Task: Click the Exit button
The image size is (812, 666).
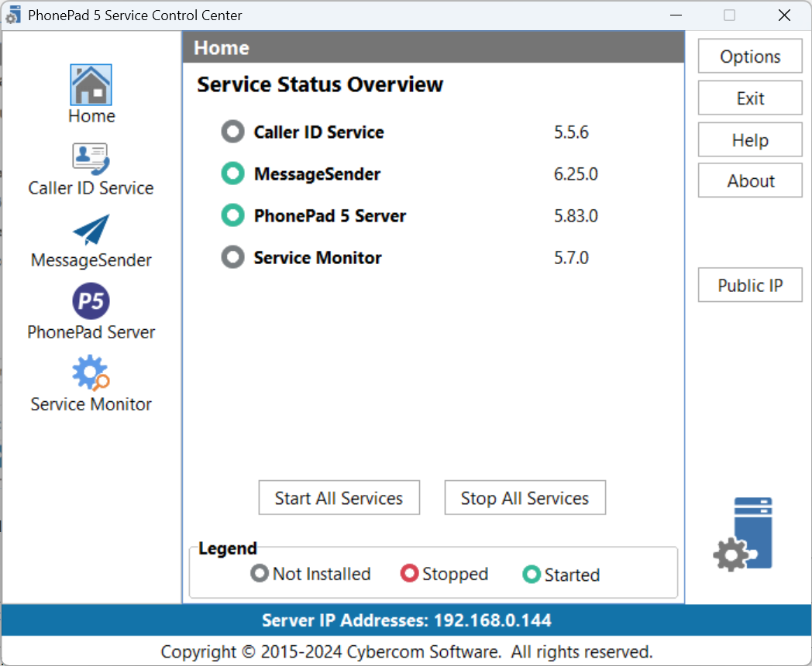Action: click(x=750, y=98)
